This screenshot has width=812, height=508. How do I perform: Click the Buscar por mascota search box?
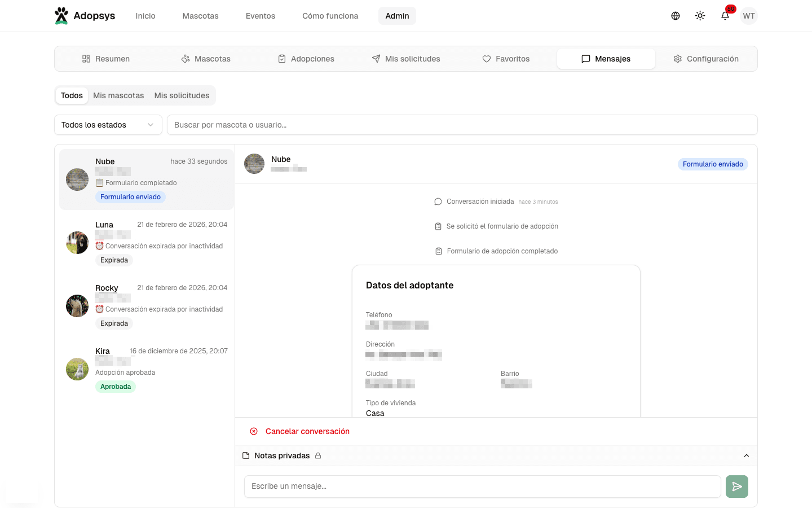coord(462,125)
